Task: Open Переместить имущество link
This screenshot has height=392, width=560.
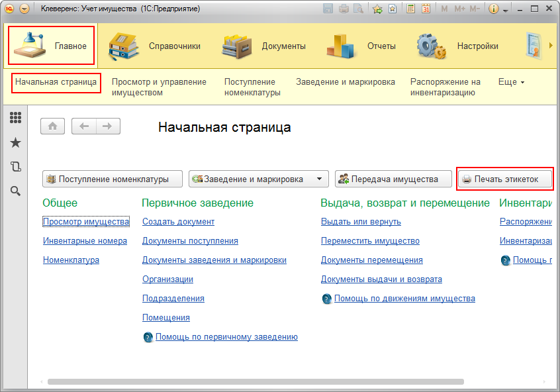Action: point(370,241)
